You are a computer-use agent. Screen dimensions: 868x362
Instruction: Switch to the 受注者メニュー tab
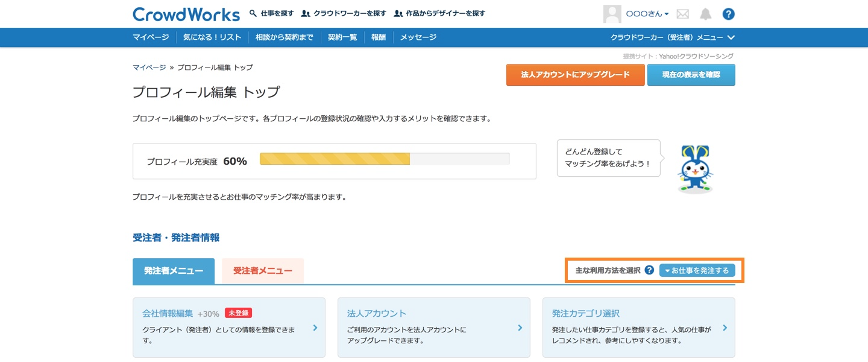tap(263, 271)
